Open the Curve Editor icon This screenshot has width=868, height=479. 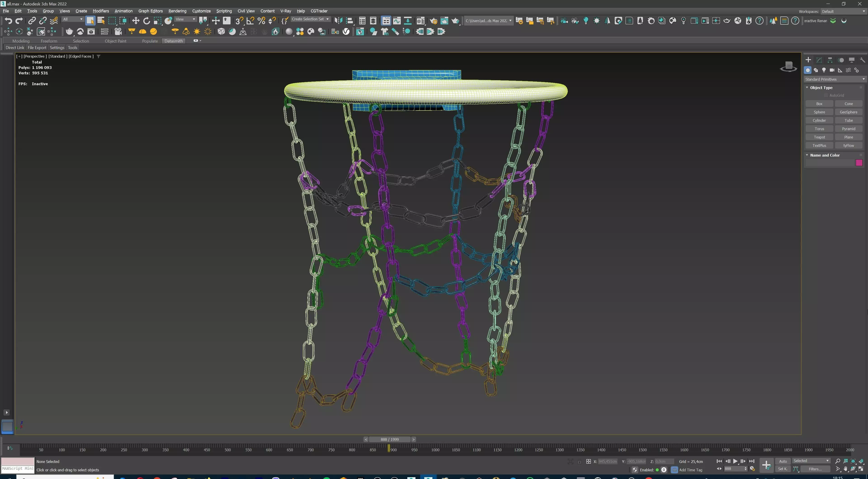(x=397, y=21)
